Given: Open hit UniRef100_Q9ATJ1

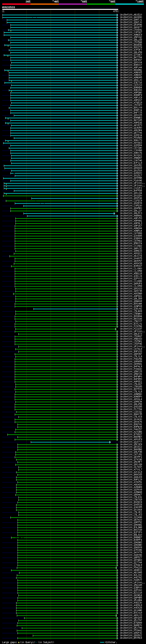Looking at the screenshot, I should [x=131, y=20].
